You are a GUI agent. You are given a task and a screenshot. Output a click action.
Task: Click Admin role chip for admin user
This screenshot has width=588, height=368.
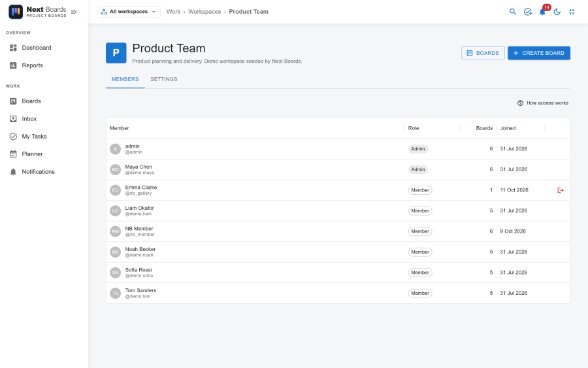[x=417, y=149]
